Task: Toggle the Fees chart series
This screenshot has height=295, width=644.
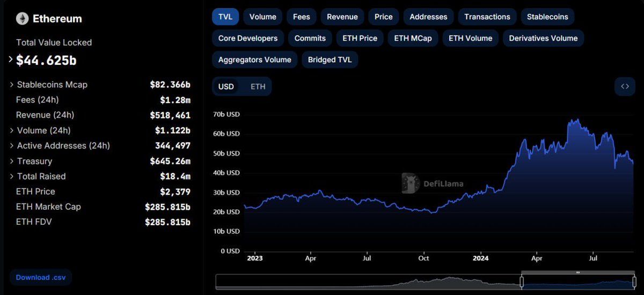Action: click(302, 17)
